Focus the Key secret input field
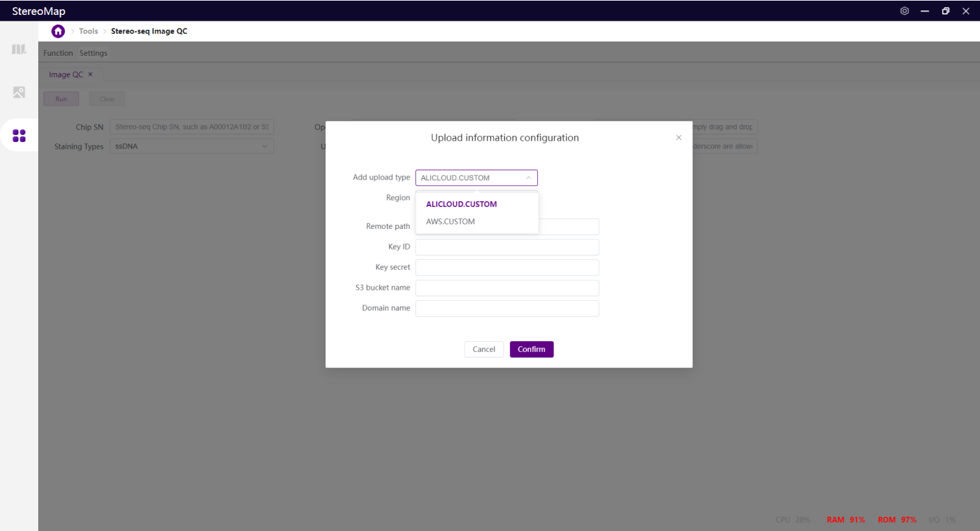This screenshot has width=980, height=531. pyautogui.click(x=507, y=268)
